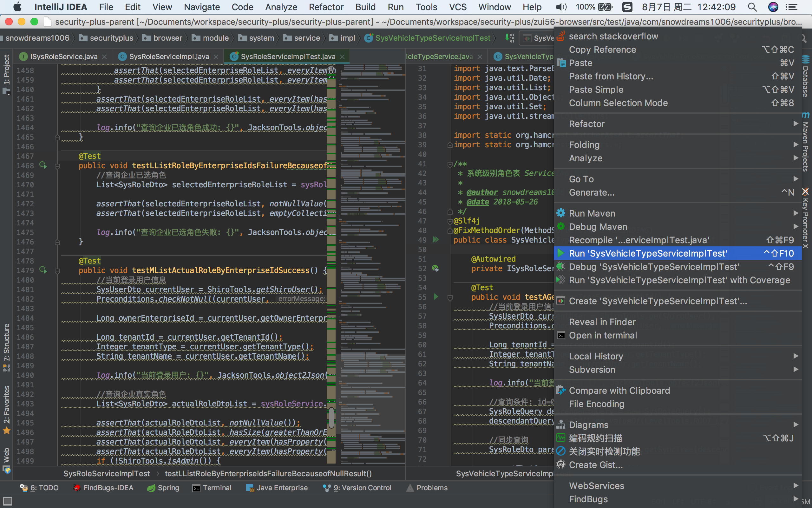Open the run configuration dropdown
This screenshot has width=812, height=508.
tap(537, 38)
